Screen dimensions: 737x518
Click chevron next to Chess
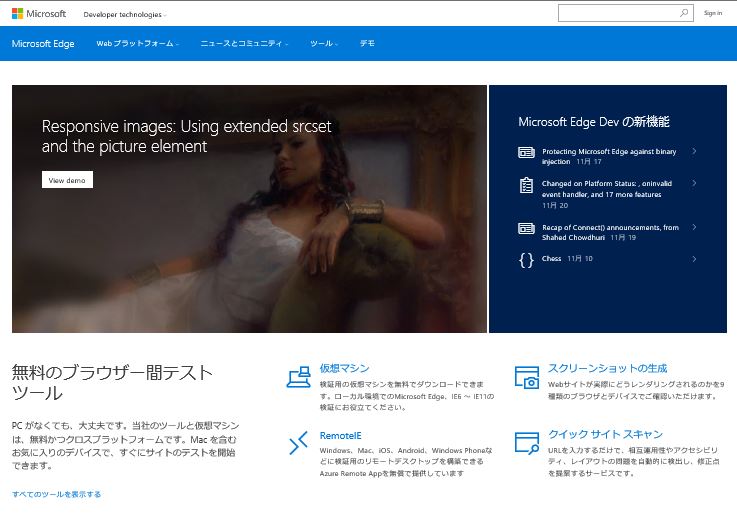pyautogui.click(x=694, y=259)
